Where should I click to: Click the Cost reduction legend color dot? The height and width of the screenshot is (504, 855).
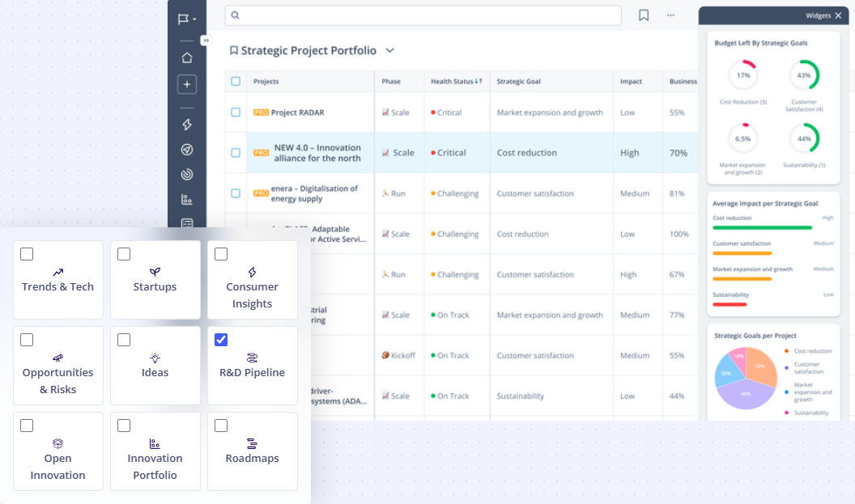[x=786, y=351]
